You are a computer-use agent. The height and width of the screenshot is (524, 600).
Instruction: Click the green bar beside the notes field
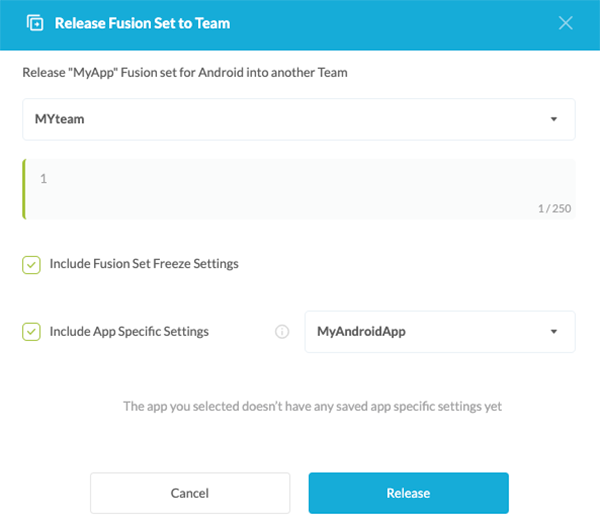24,188
